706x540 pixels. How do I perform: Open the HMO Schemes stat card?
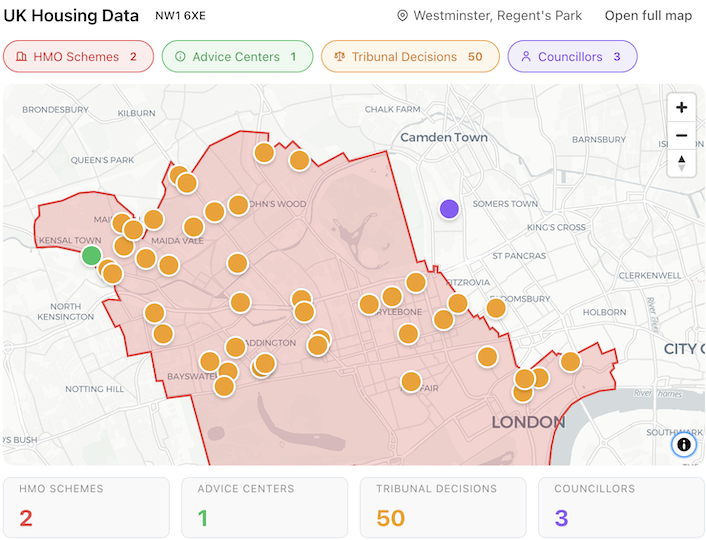(88, 507)
